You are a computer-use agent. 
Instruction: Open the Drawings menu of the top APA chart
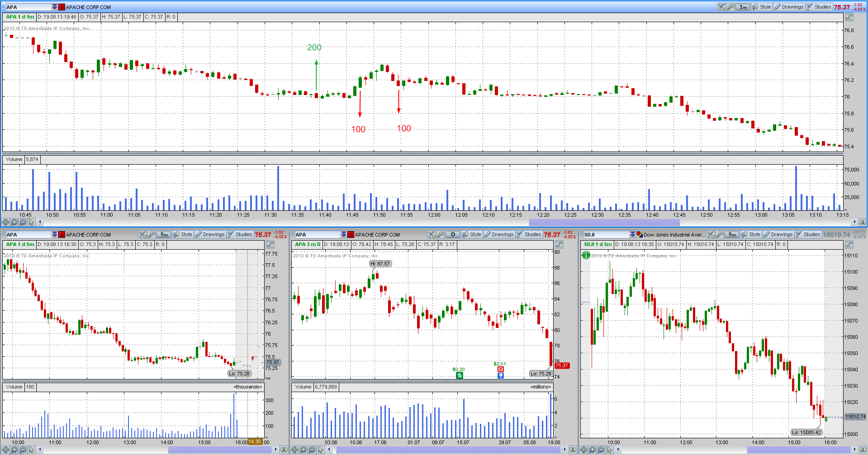[x=788, y=7]
